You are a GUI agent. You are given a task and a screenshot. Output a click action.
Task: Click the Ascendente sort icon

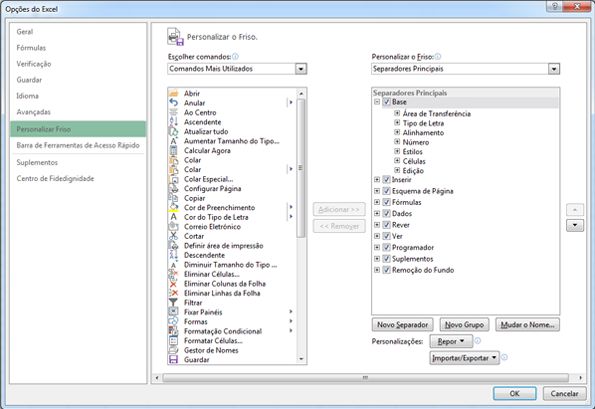173,122
